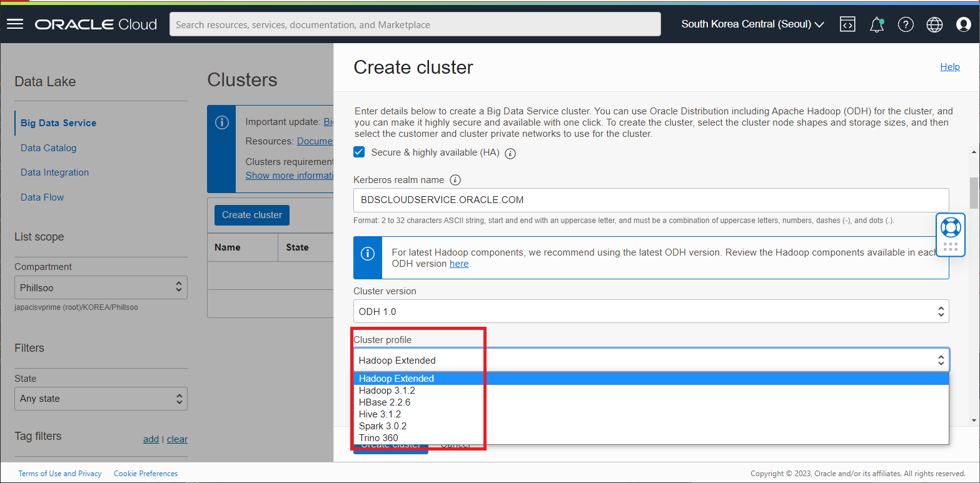Viewport: 980px width, 483px height.
Task: Click the Kerberos realm name input field
Action: pos(651,200)
